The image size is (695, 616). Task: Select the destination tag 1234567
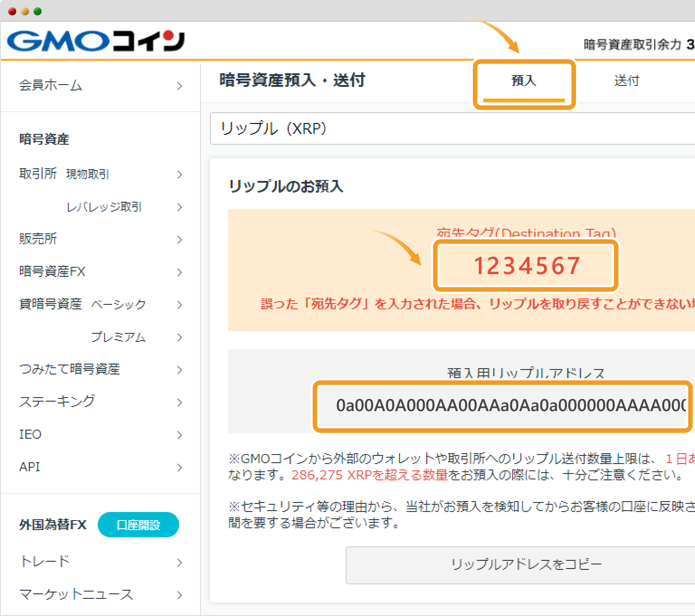point(527,265)
